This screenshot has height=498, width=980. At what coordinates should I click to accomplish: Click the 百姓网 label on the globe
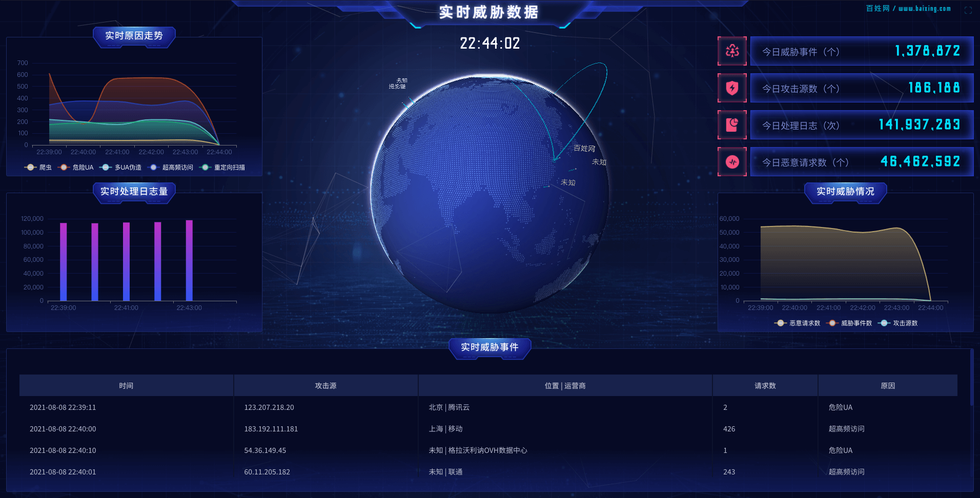(584, 148)
